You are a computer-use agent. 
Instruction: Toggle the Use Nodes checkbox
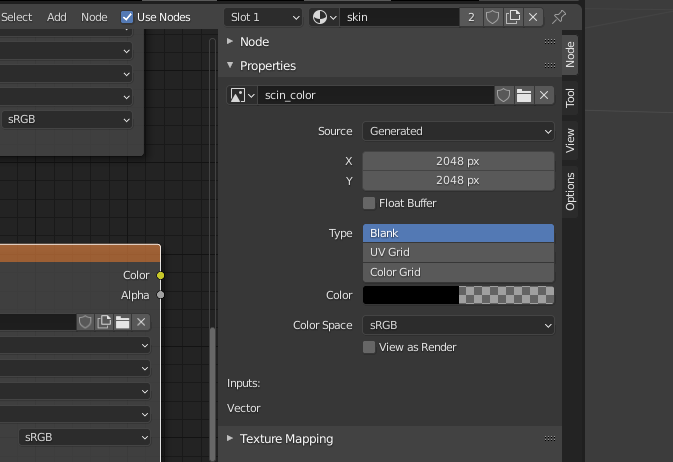click(x=127, y=17)
